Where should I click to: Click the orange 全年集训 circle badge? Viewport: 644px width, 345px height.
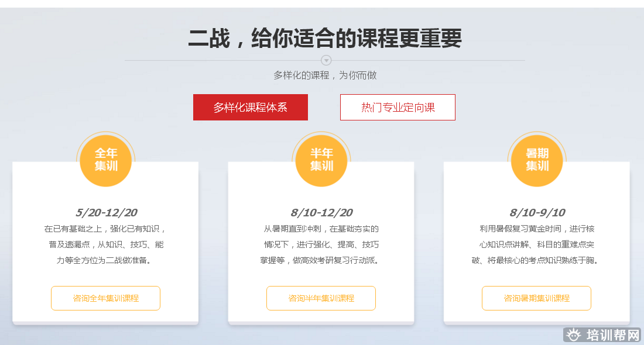(106, 160)
